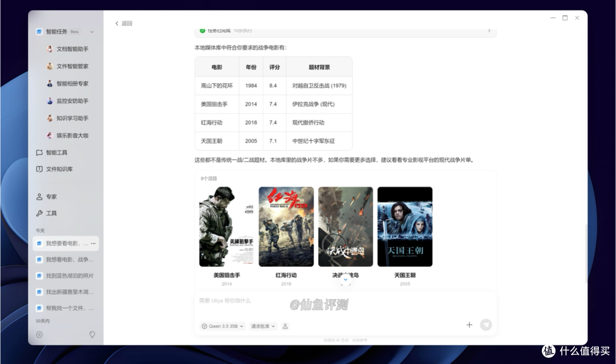
Task: Go back with the 返回 arrow
Action: pos(123,23)
